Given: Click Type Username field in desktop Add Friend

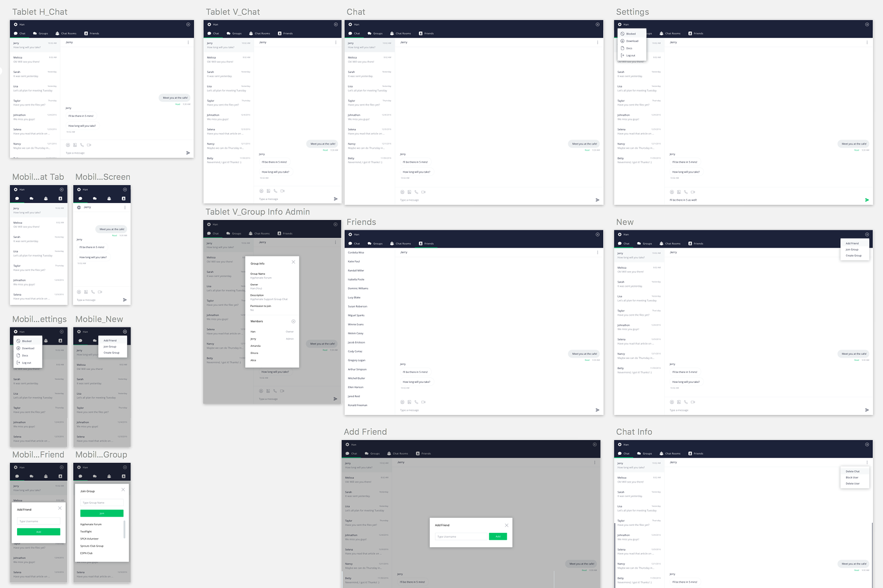Looking at the screenshot, I should pos(461,537).
